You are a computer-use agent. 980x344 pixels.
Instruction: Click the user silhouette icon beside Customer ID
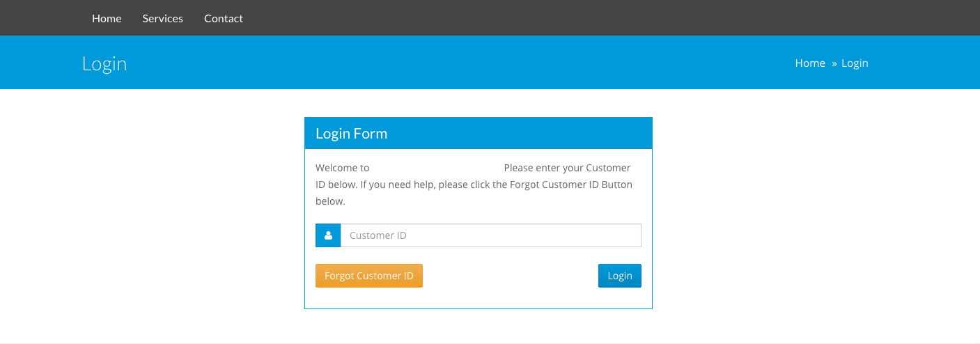[x=328, y=235]
